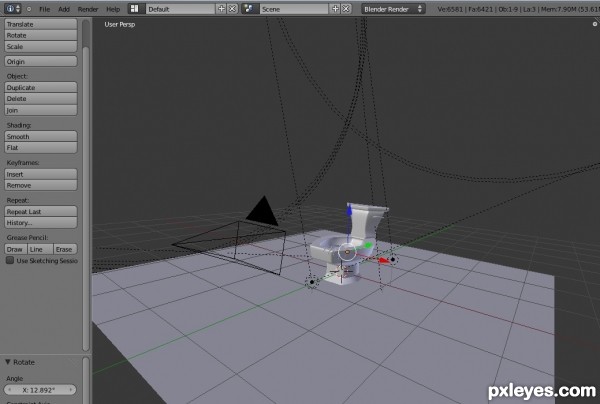600x404 pixels.
Task: Enable Use Sketching Session checkbox
Action: point(10,261)
